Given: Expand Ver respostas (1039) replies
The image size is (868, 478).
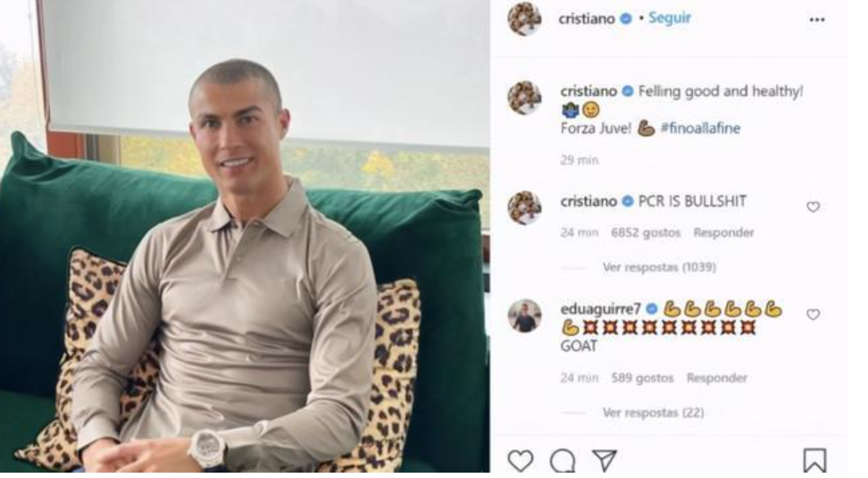Looking at the screenshot, I should point(659,267).
